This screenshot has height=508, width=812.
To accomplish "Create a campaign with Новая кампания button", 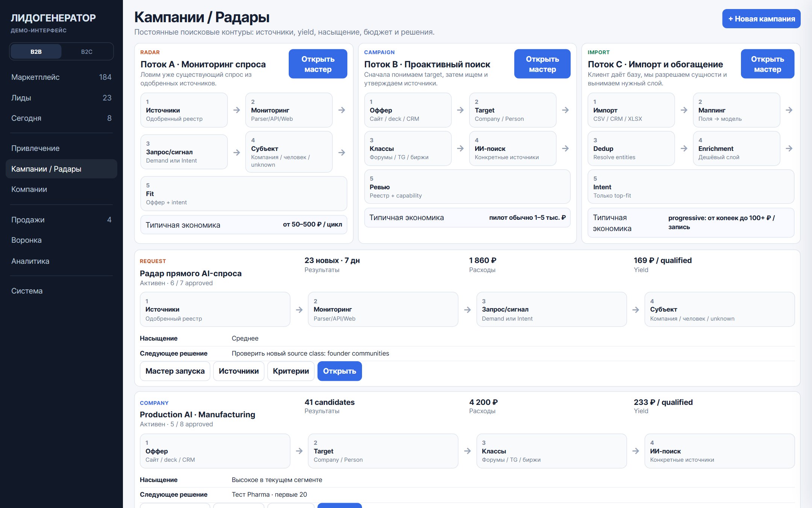I will click(761, 19).
